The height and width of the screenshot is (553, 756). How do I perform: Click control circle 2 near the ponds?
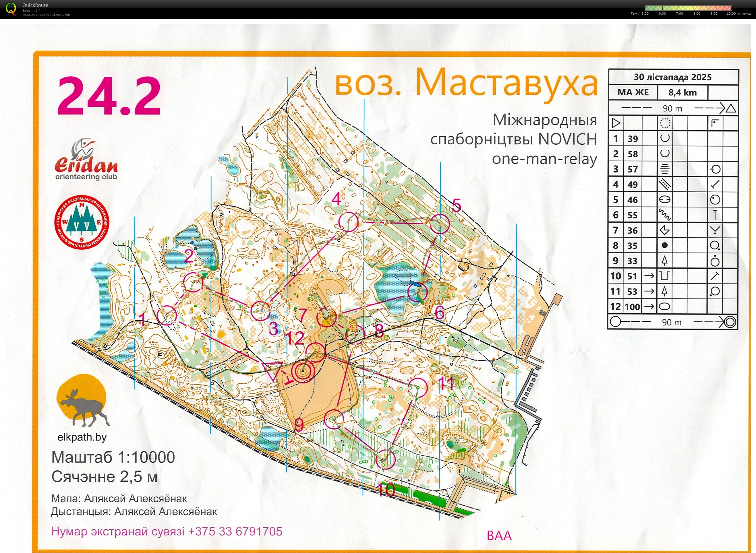(194, 282)
